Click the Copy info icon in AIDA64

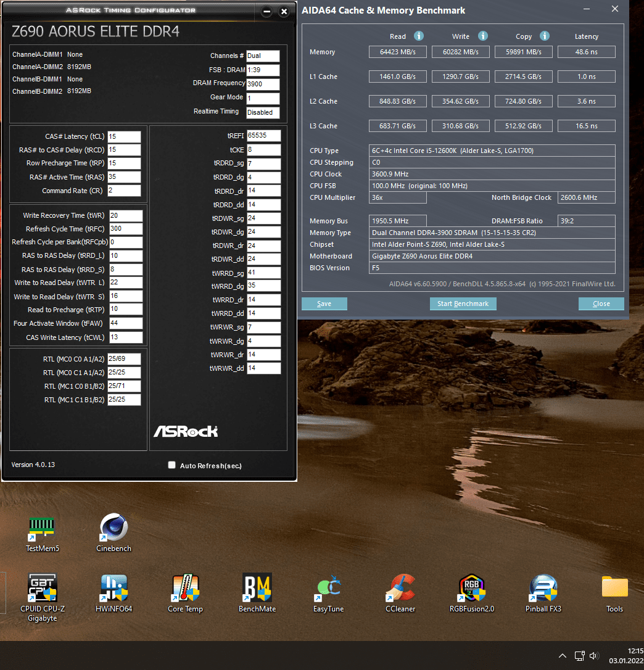545,36
